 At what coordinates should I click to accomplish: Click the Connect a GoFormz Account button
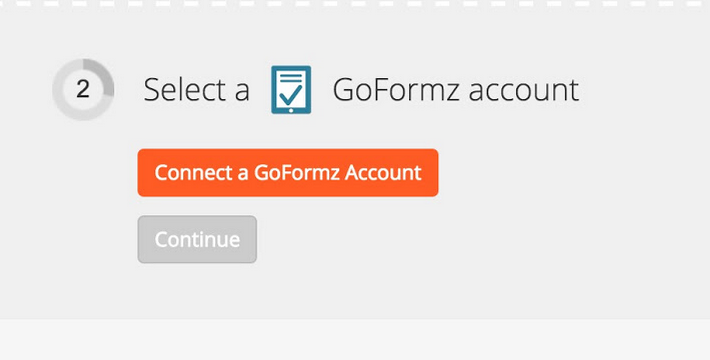tap(288, 173)
